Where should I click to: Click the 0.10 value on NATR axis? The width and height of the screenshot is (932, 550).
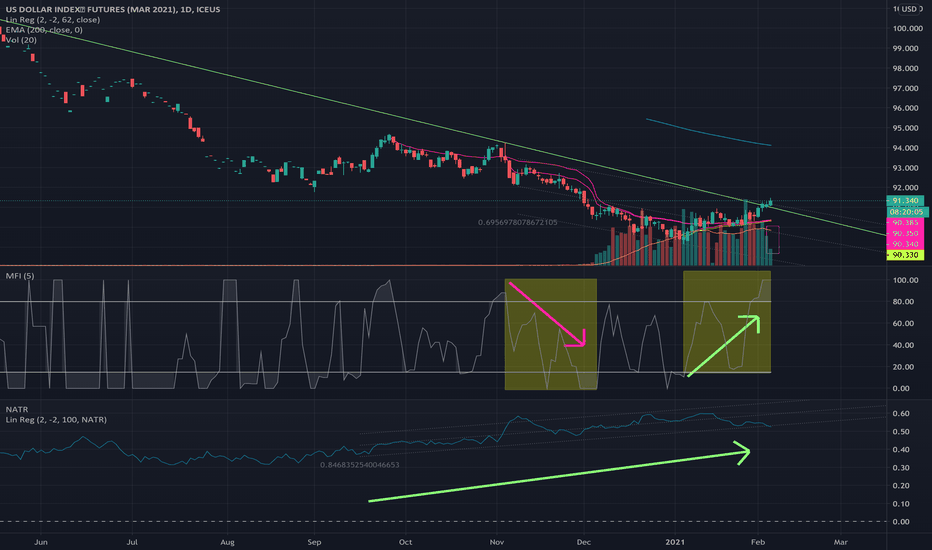(x=901, y=504)
